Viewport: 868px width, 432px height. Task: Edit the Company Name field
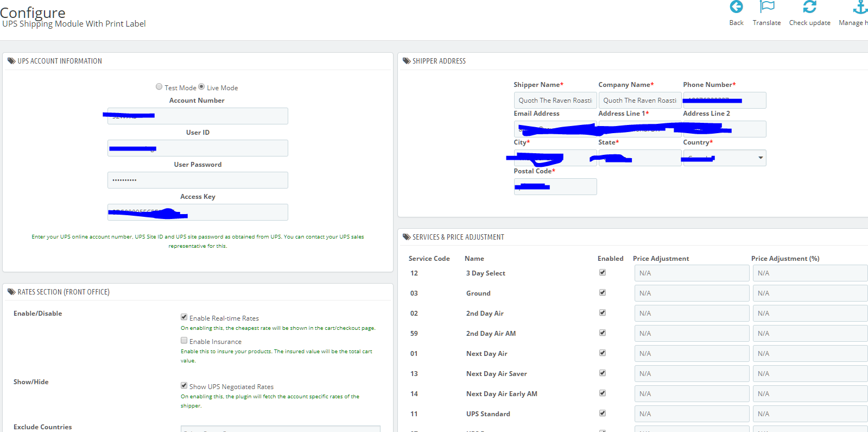(640, 101)
